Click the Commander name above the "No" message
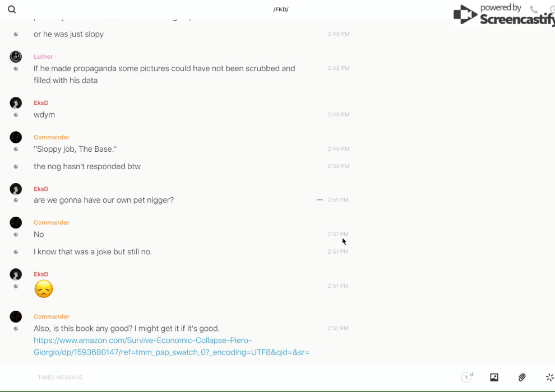Viewport: 555px width, 392px height. point(52,222)
